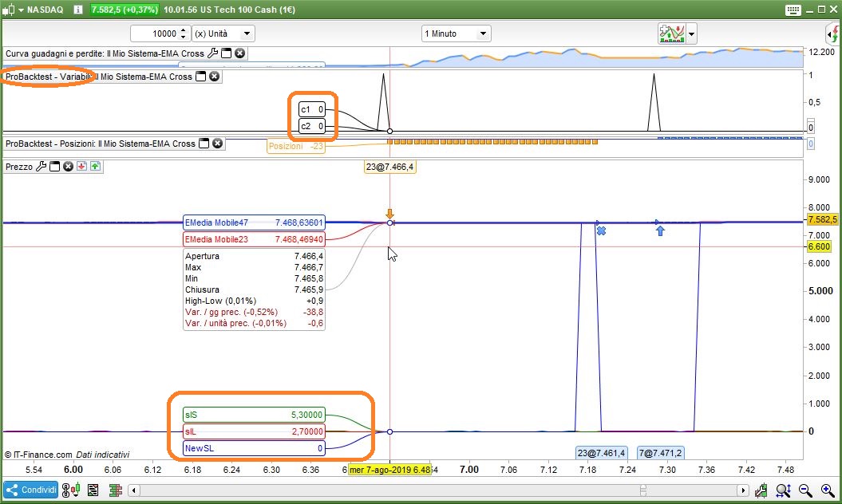
Task: Click the green up arrow on Prezzo panel
Action: (x=95, y=167)
